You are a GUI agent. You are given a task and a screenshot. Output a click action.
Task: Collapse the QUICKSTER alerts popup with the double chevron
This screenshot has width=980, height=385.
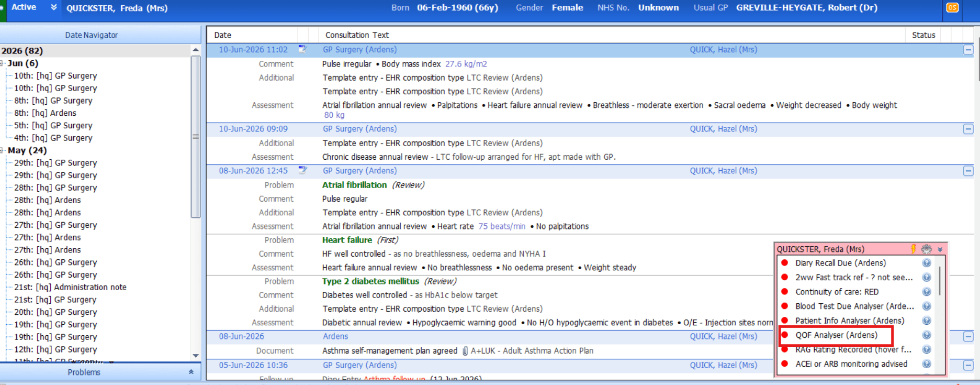tap(940, 250)
